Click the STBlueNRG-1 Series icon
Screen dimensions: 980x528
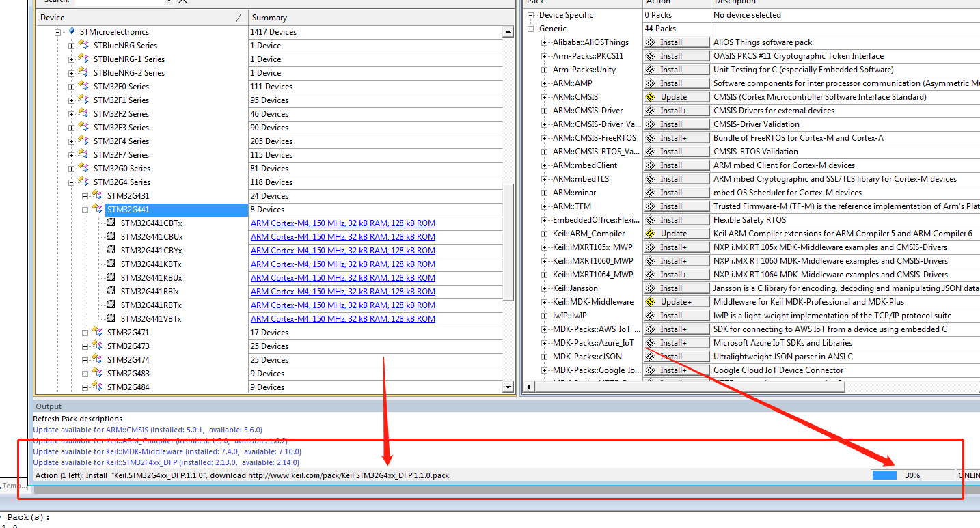(x=84, y=59)
